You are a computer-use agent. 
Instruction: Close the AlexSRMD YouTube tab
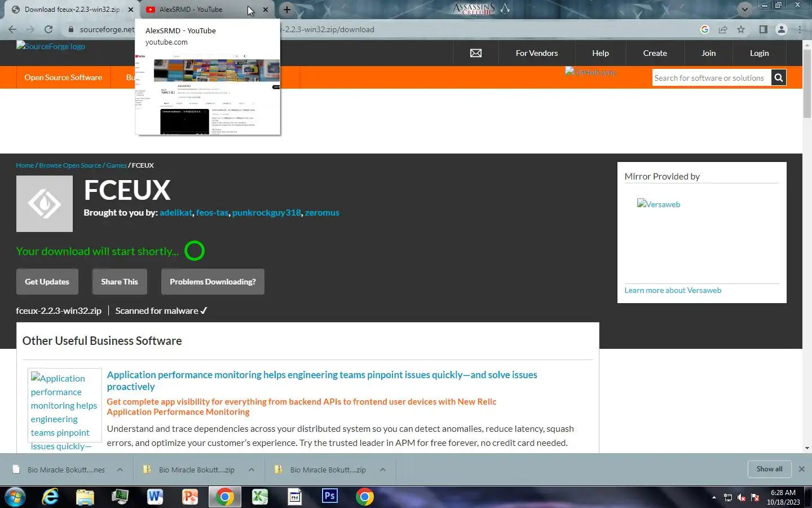pyautogui.click(x=266, y=10)
